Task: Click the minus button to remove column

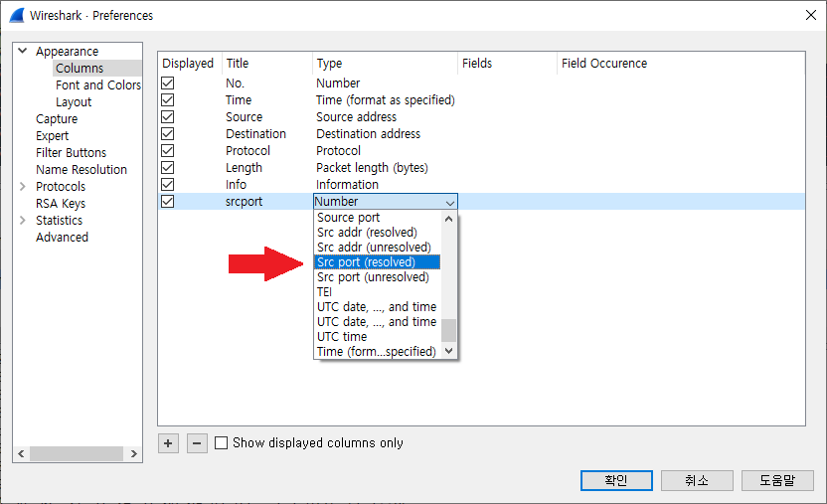Action: [x=197, y=443]
